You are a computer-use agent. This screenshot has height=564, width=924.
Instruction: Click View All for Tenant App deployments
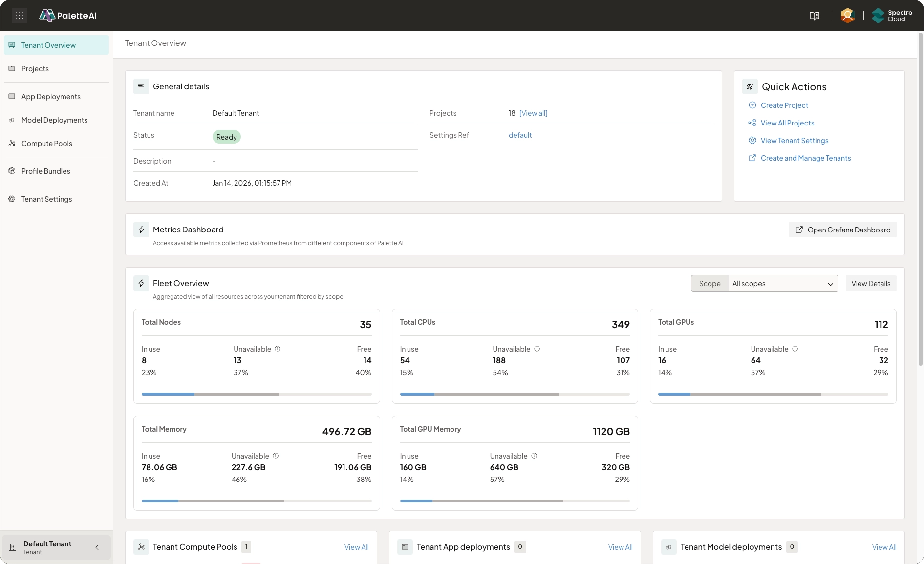[620, 547]
